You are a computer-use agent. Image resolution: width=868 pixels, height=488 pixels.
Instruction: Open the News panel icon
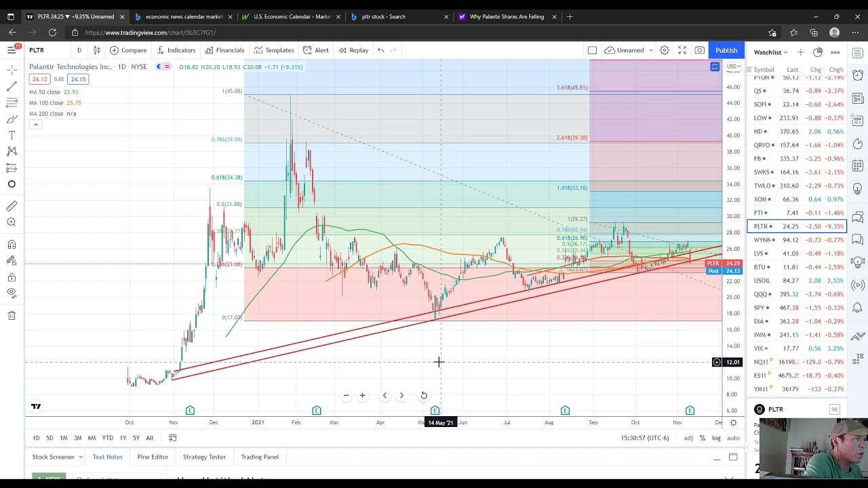[858, 98]
